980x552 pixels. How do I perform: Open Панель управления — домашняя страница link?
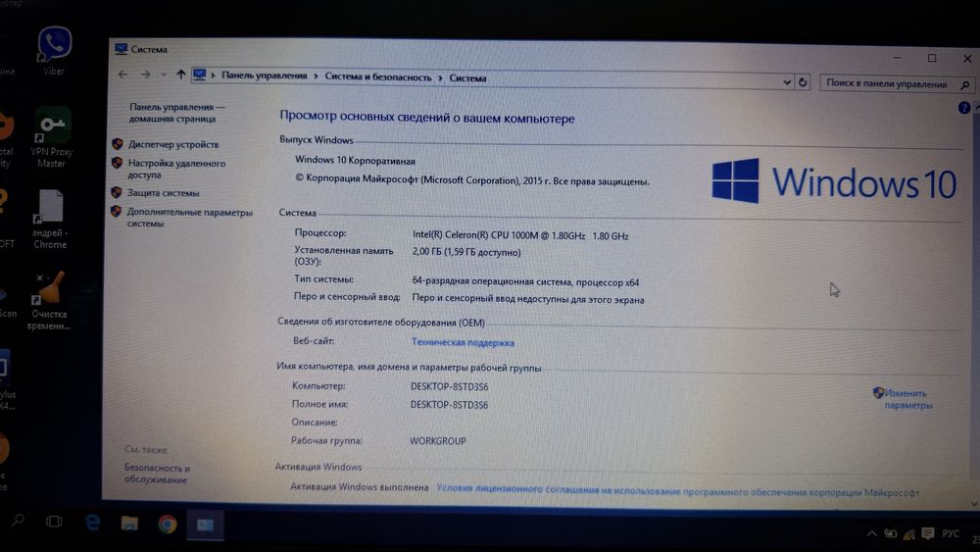pyautogui.click(x=176, y=113)
